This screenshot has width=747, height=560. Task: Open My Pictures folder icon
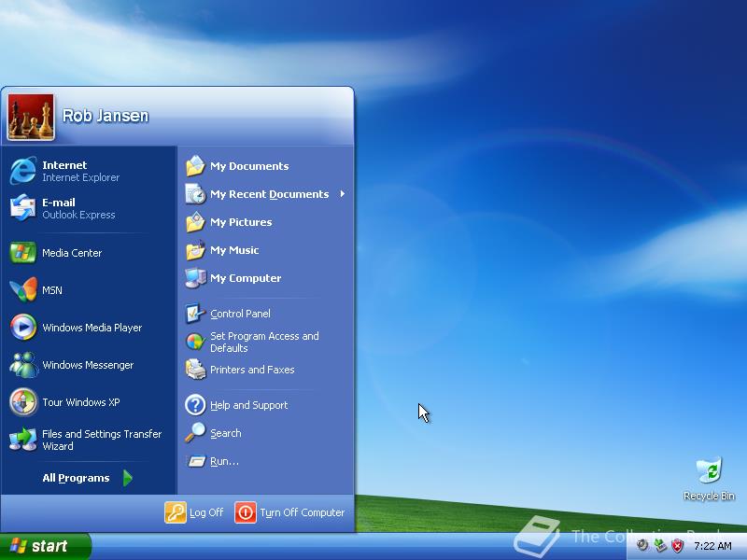tap(195, 222)
